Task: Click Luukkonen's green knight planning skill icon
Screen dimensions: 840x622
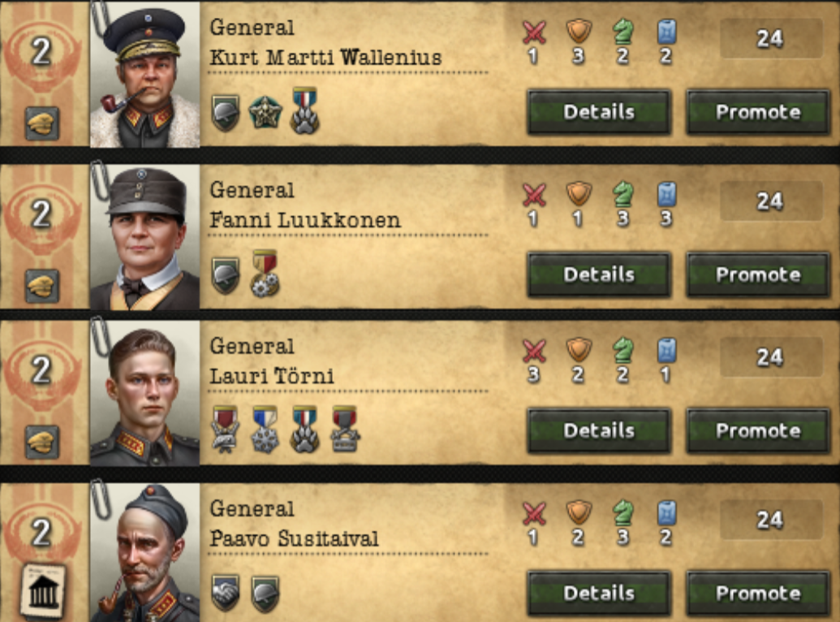Action: 622,194
